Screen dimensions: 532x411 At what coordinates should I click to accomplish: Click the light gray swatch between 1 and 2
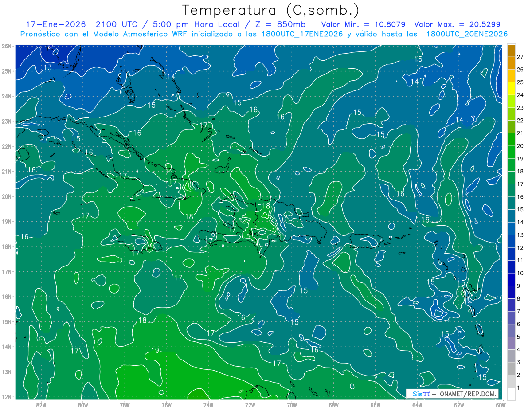point(512,382)
